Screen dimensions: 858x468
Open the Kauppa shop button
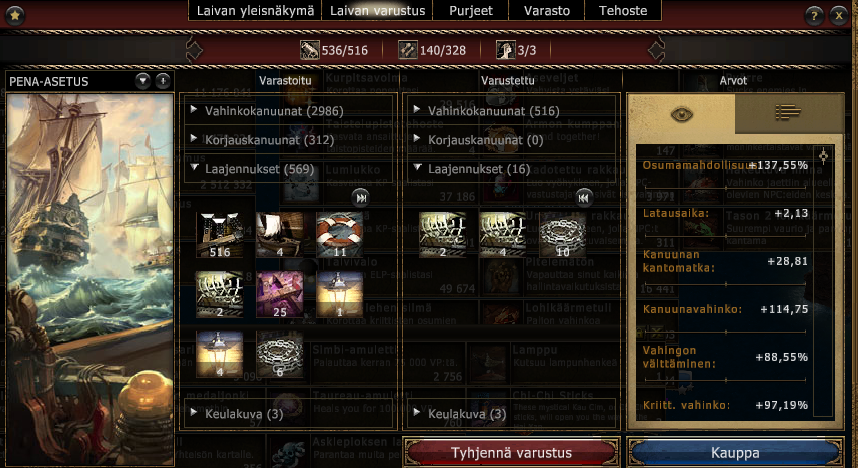click(x=735, y=453)
